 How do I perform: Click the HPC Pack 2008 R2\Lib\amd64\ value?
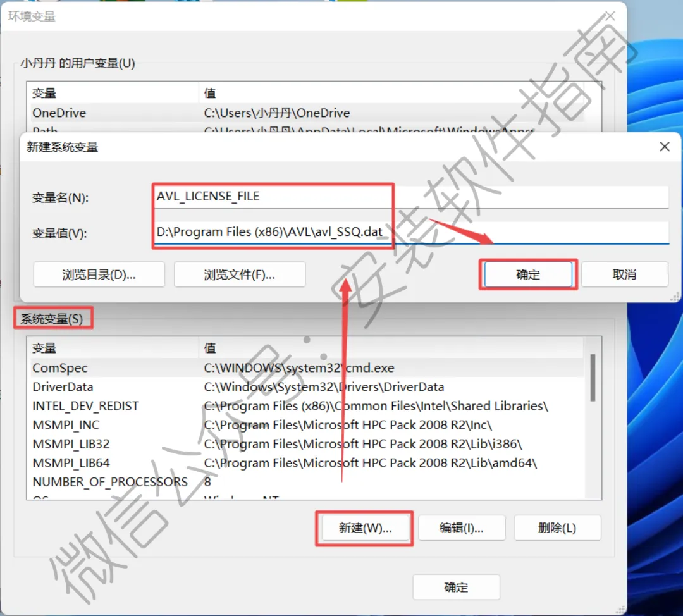(370, 463)
